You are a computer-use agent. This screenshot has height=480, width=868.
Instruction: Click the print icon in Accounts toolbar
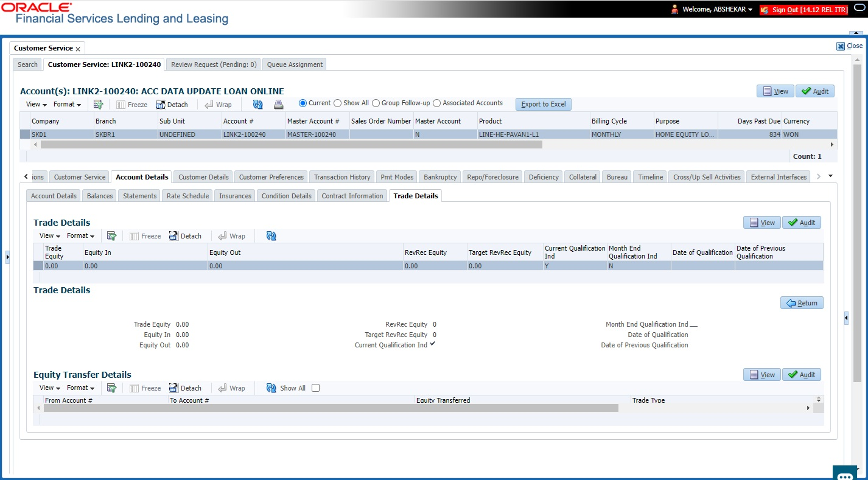click(278, 104)
